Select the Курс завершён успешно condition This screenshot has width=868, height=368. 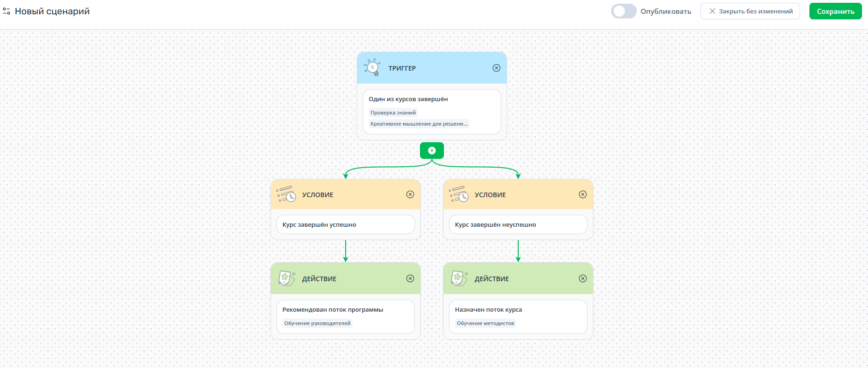pyautogui.click(x=346, y=224)
